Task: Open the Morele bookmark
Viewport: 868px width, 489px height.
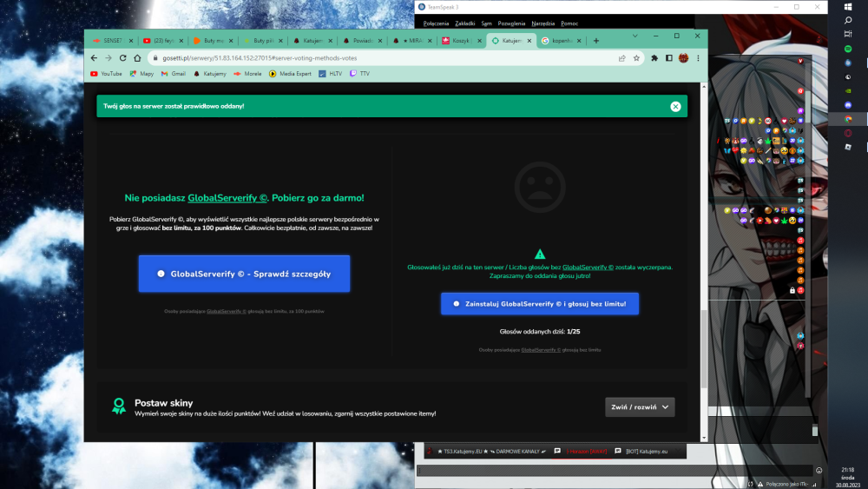Action: pyautogui.click(x=247, y=74)
